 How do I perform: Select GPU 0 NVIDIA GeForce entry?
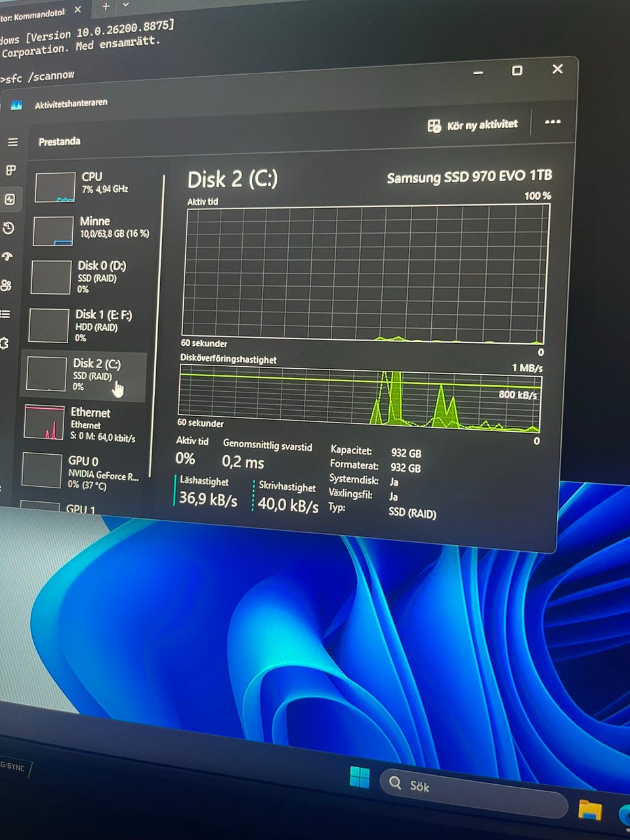[81, 471]
